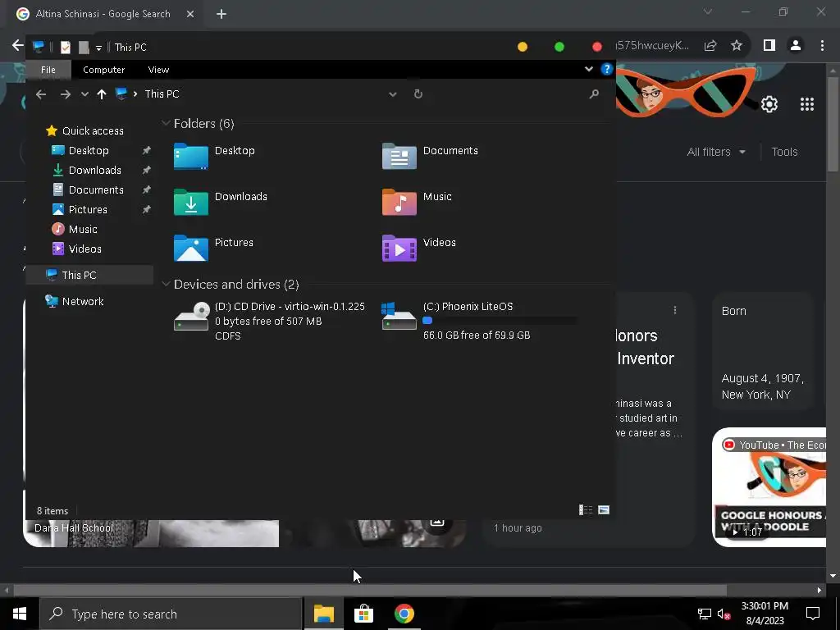Go up one level in File Explorer
The width and height of the screenshot is (840, 630).
101,94
